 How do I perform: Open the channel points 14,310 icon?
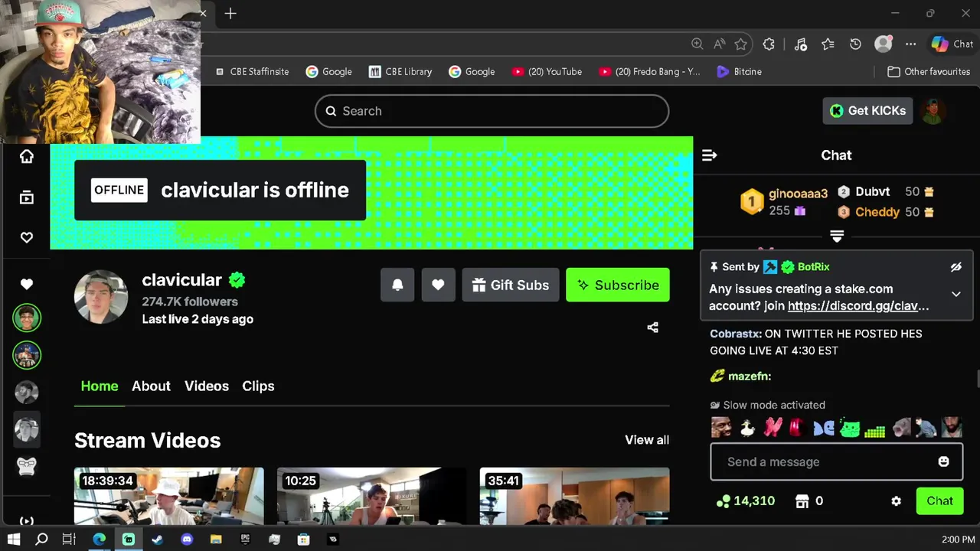tap(724, 501)
